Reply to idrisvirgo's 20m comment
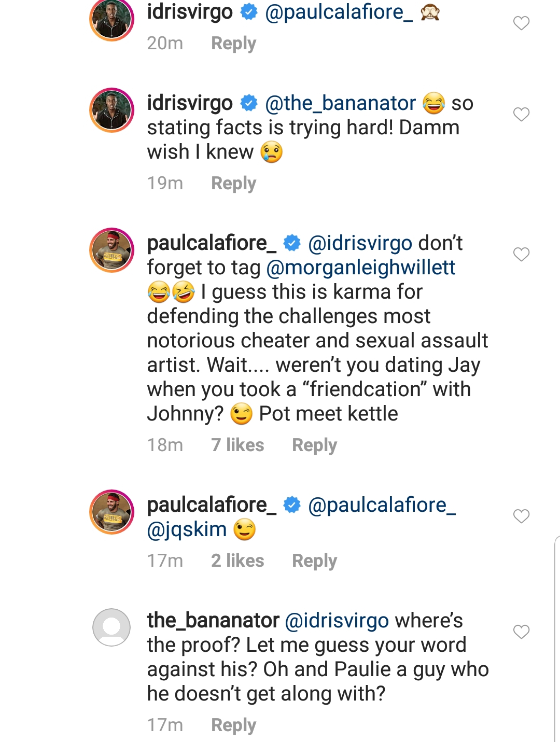Screen dimensions: 560x742 pyautogui.click(x=233, y=43)
